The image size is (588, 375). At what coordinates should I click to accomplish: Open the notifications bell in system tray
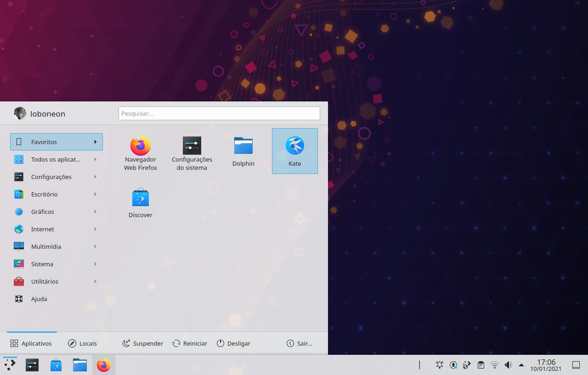[x=439, y=365]
